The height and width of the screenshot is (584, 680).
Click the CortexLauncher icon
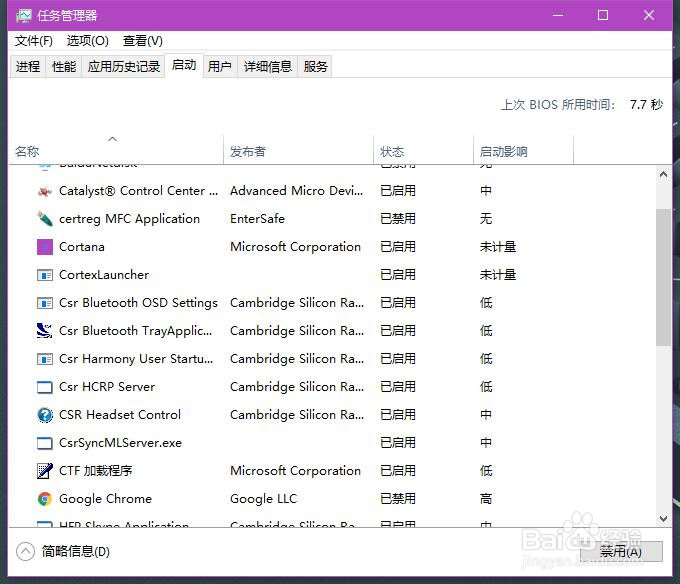pos(45,275)
